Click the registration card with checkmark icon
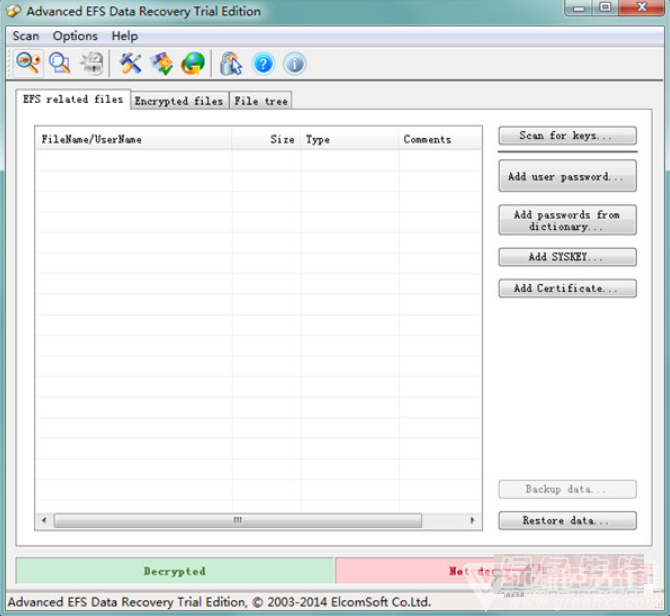 tap(162, 64)
